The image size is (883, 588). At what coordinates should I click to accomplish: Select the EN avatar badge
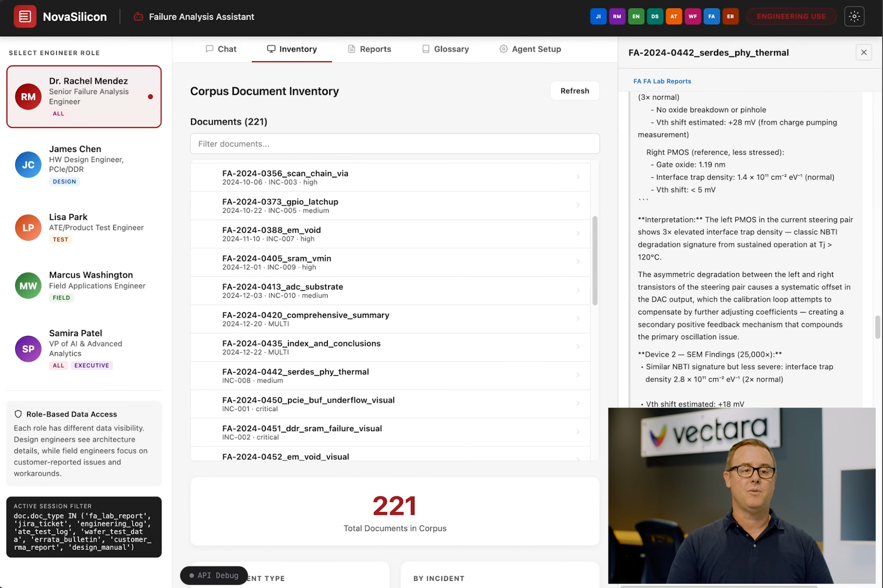(636, 16)
